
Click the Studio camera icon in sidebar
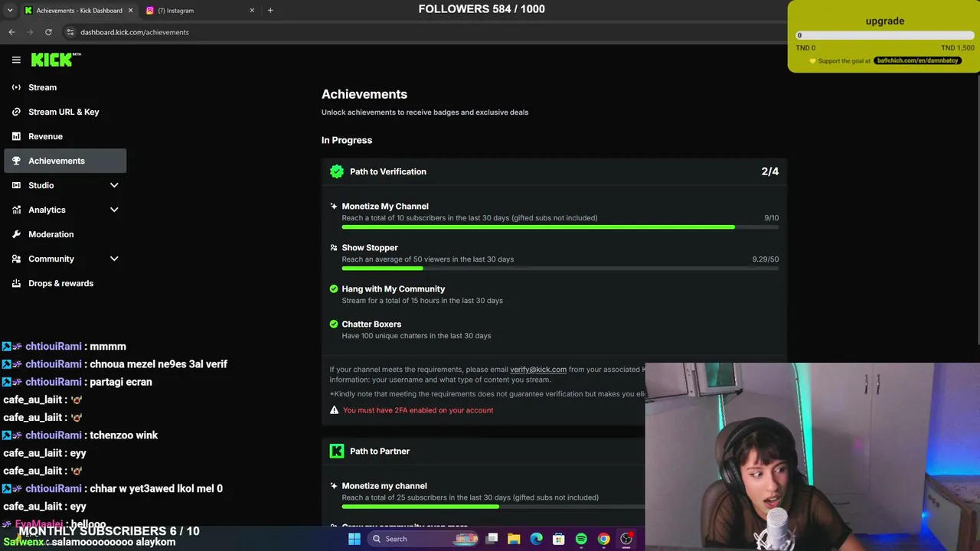click(16, 185)
